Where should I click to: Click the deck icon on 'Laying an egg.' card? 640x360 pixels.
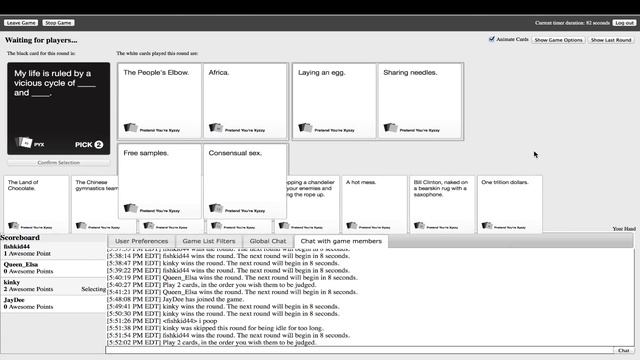(305, 128)
